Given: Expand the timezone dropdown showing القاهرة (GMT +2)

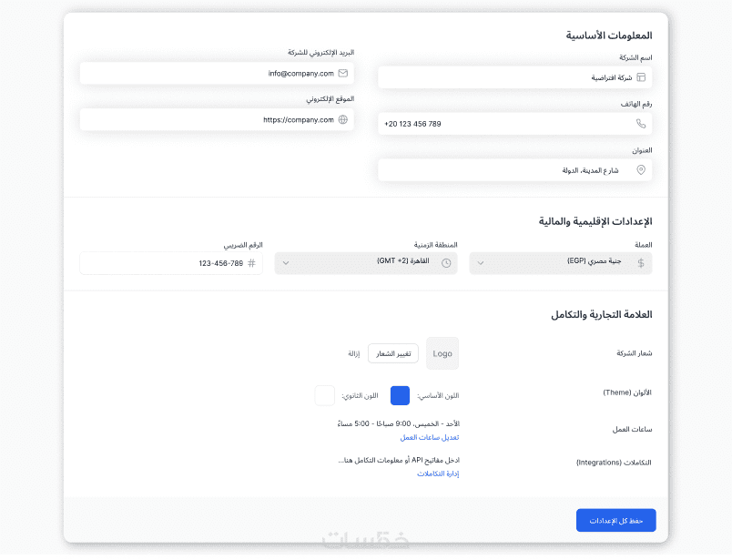Looking at the screenshot, I should pos(367,263).
